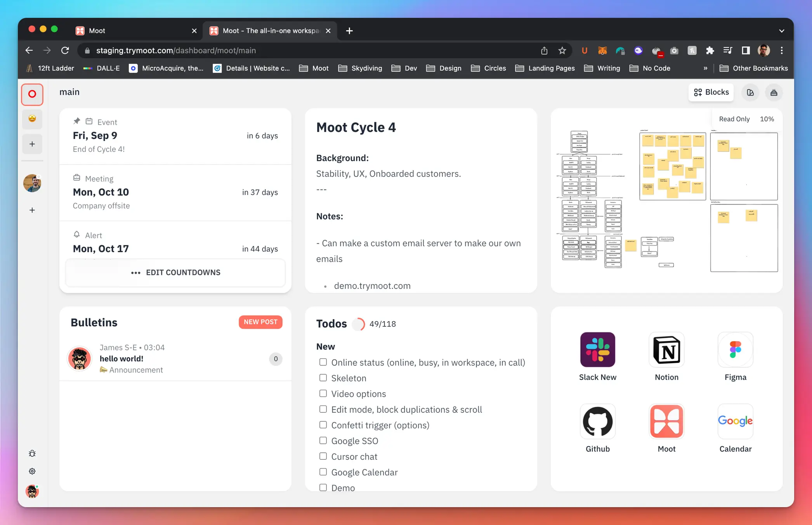Screen dimensions: 812x525
Task: Check the Google SSO todo checkbox
Action: pyautogui.click(x=323, y=440)
